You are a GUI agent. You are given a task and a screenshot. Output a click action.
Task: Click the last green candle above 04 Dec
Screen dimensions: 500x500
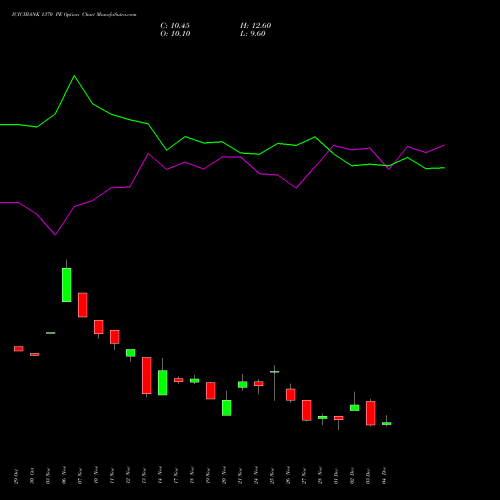click(x=387, y=423)
